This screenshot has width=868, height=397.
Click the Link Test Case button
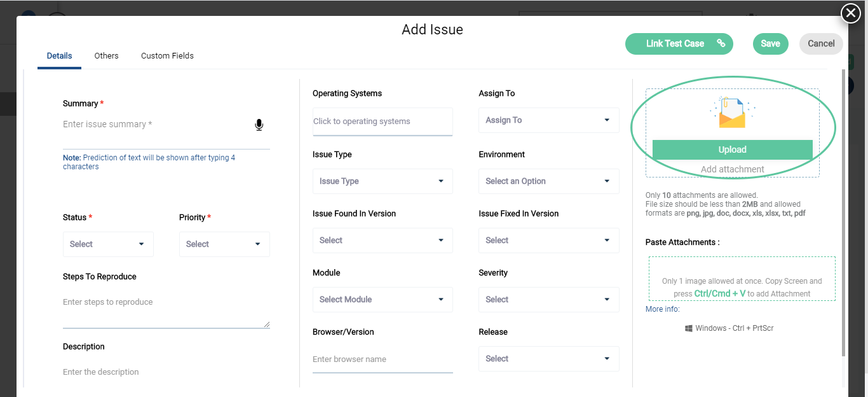679,44
